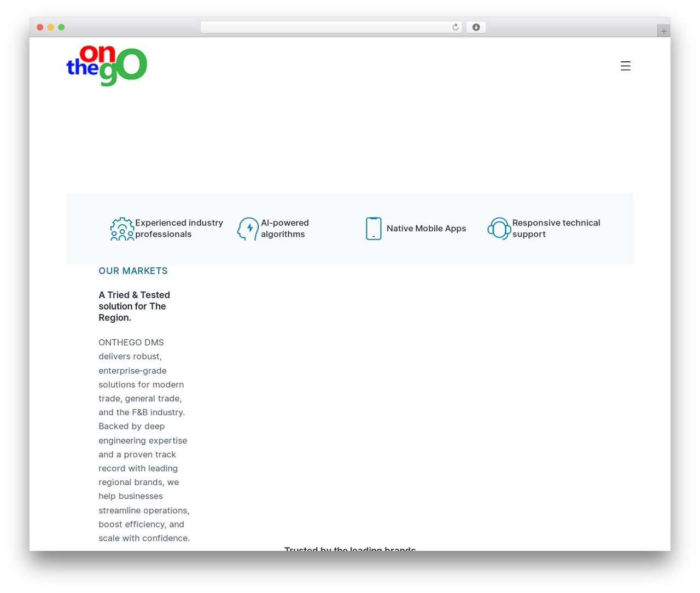The height and width of the screenshot is (593, 700).
Task: Click the 'Responsive technical support' text
Action: [556, 229]
